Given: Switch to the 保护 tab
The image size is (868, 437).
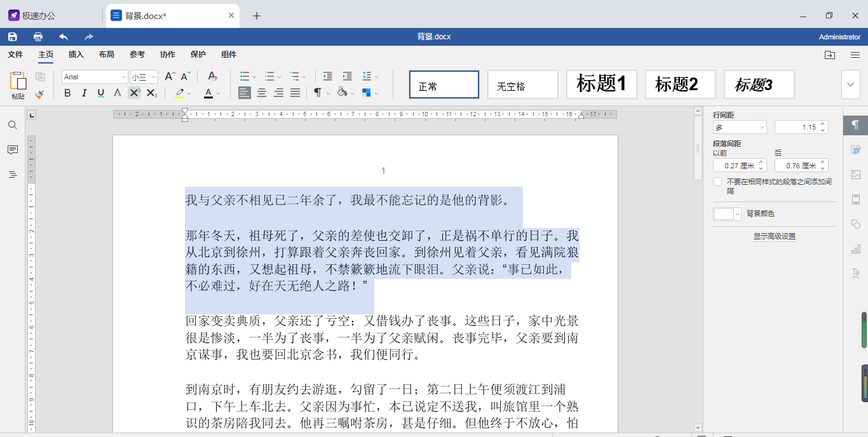Looking at the screenshot, I should 198,55.
